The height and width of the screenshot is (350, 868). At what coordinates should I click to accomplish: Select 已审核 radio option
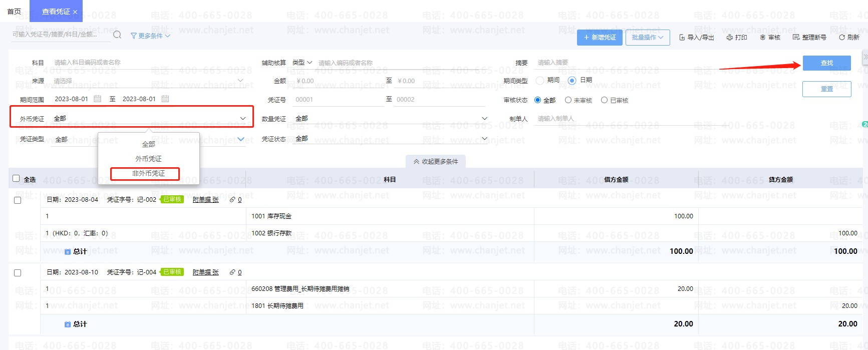[x=605, y=100]
